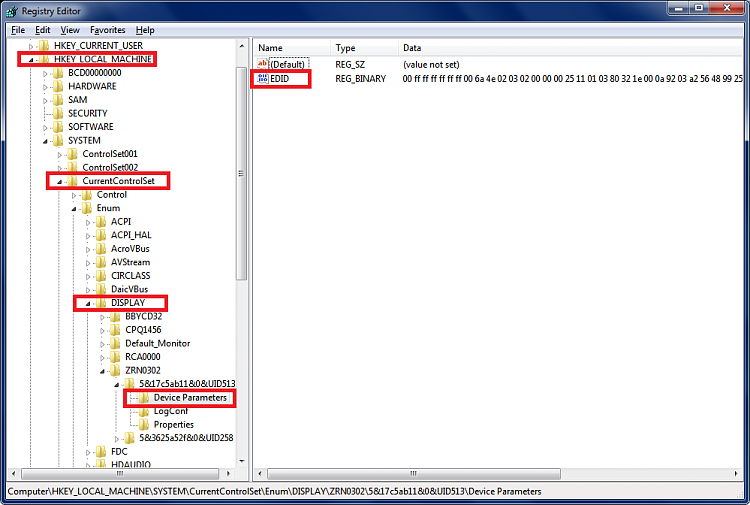The width and height of the screenshot is (750, 505).
Task: Collapse the SYSTEM key arrow
Action: 45,141
